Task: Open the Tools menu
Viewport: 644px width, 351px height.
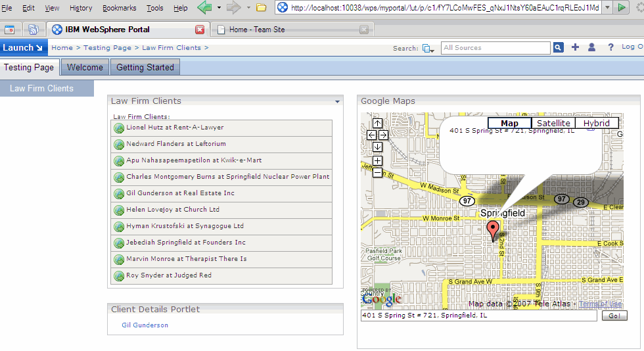Action: [155, 8]
